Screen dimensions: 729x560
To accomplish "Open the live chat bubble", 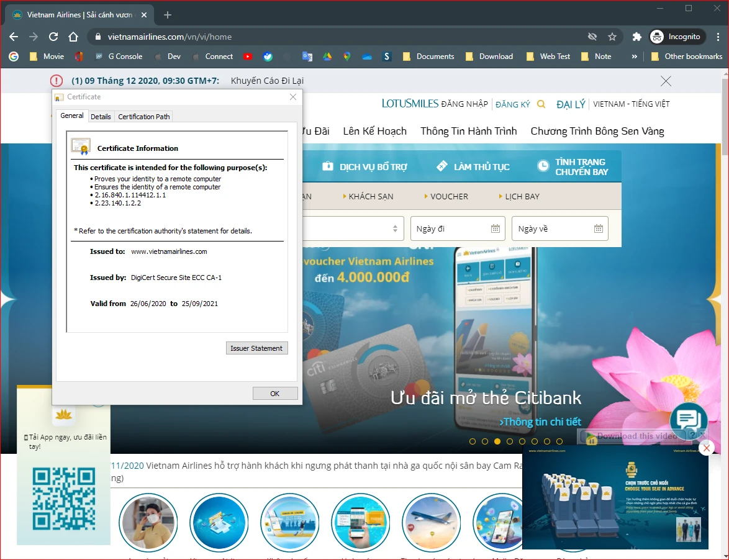I will (689, 420).
